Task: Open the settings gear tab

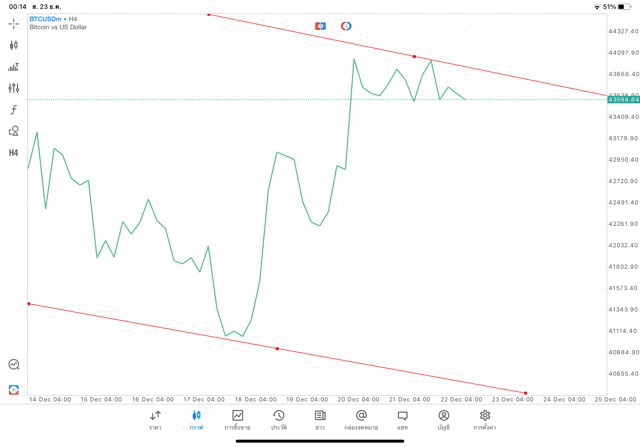Action: coord(484,420)
